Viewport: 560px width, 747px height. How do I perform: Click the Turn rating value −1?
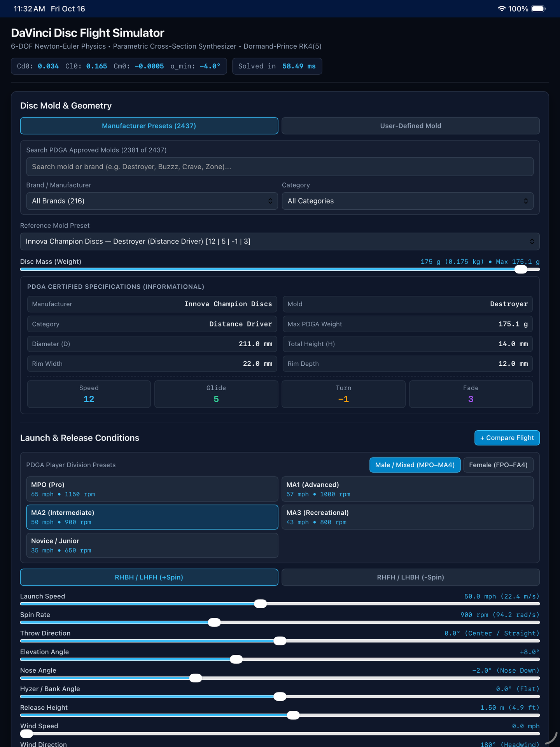coord(343,399)
